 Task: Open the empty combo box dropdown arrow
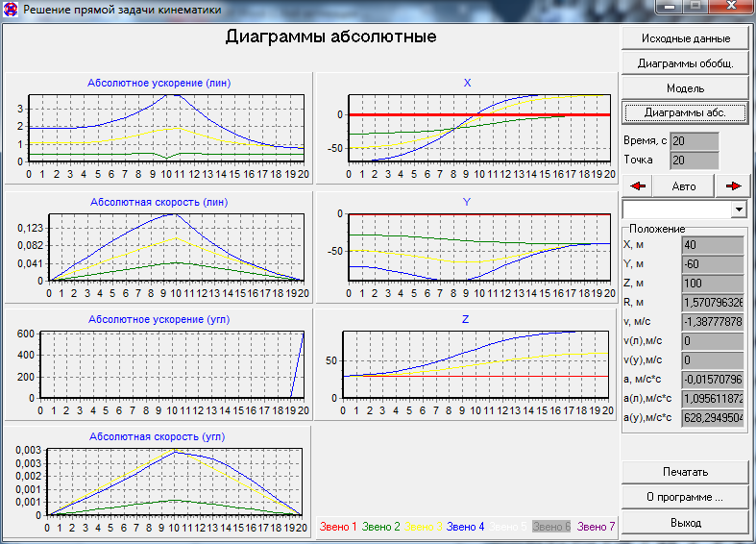(x=739, y=210)
